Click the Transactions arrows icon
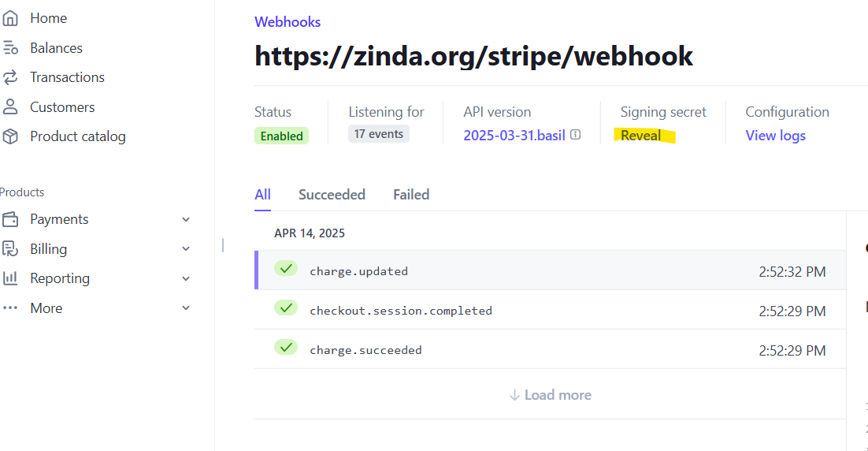The width and height of the screenshot is (868, 451). pos(10,77)
